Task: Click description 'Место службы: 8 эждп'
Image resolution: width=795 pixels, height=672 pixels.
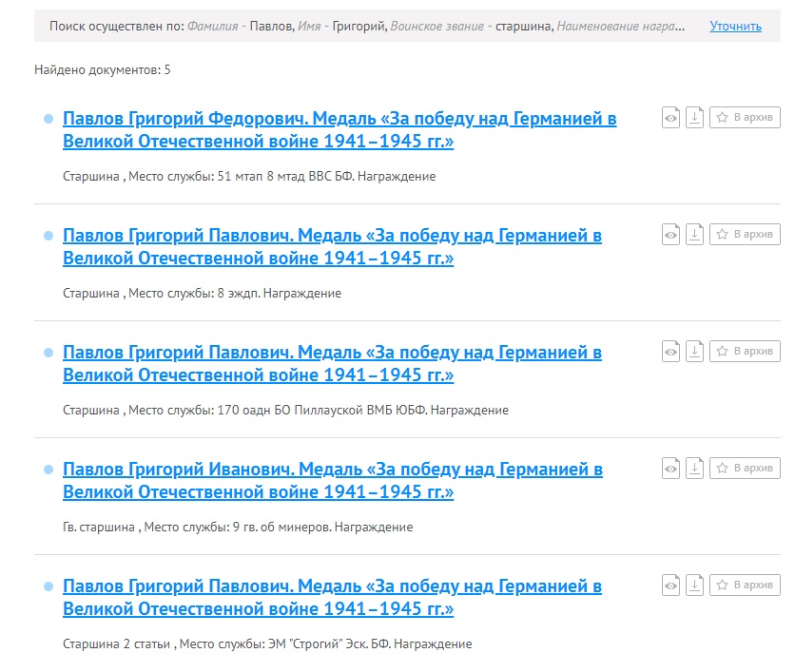Action: (194, 294)
